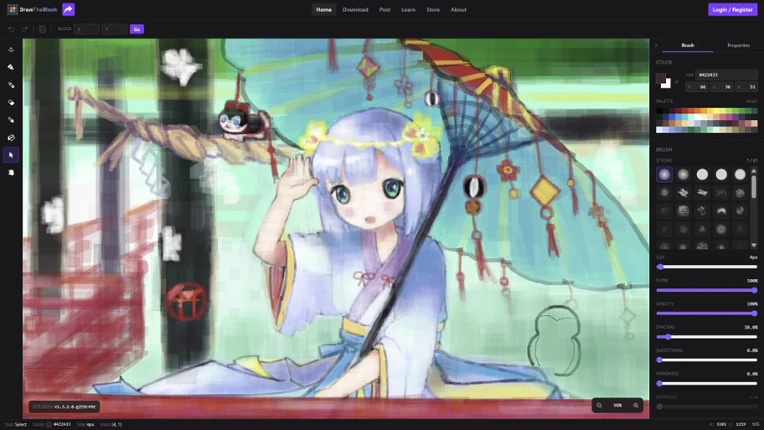Open the Post menu item
The width and height of the screenshot is (764, 430).
pos(385,10)
